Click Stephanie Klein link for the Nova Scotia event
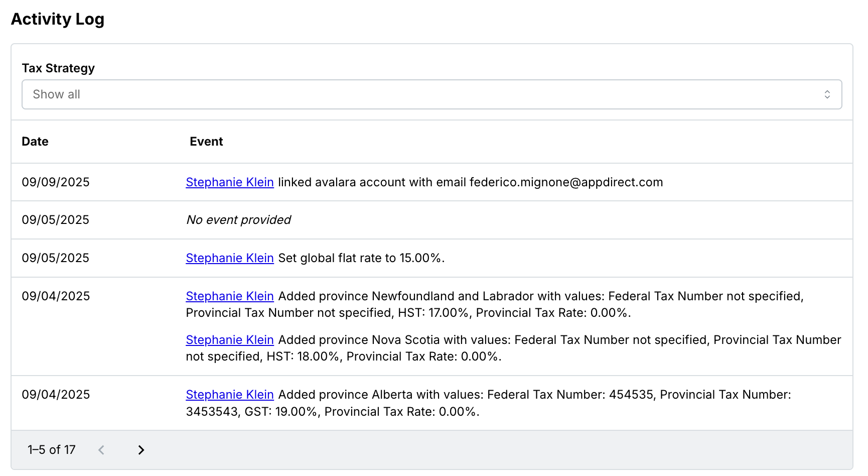The image size is (868, 476). [229, 340]
